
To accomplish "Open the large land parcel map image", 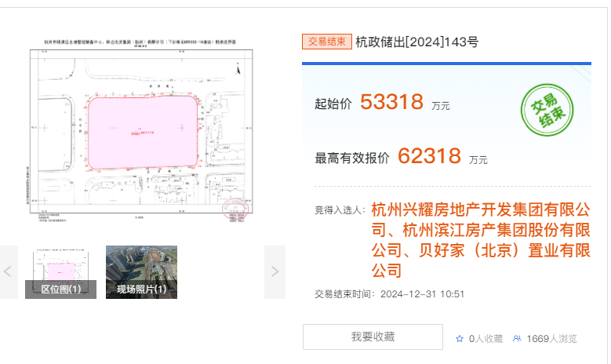I will [x=140, y=131].
